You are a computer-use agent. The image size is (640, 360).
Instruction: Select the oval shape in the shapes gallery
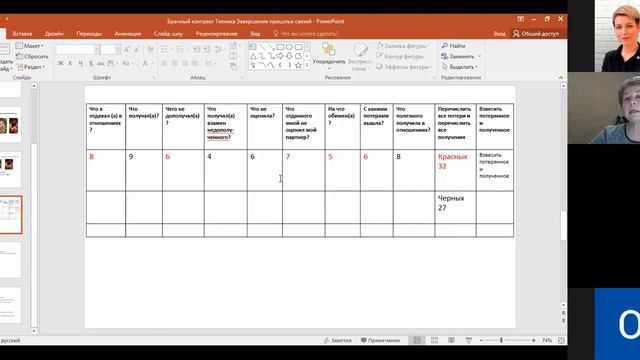point(289,47)
